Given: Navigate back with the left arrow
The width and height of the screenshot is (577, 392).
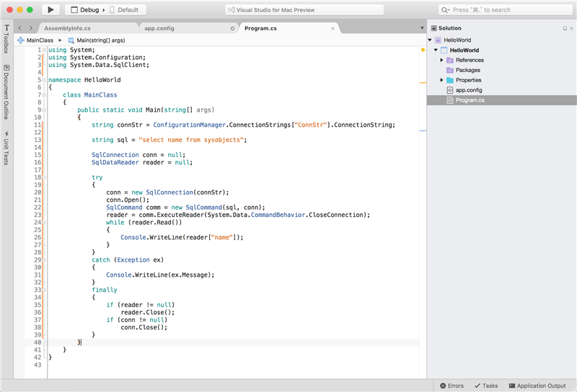Looking at the screenshot, I should (x=19, y=28).
